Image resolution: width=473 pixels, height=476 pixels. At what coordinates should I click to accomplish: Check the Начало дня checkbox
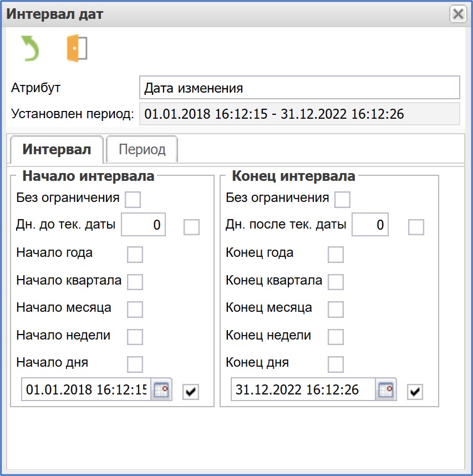[x=135, y=364]
